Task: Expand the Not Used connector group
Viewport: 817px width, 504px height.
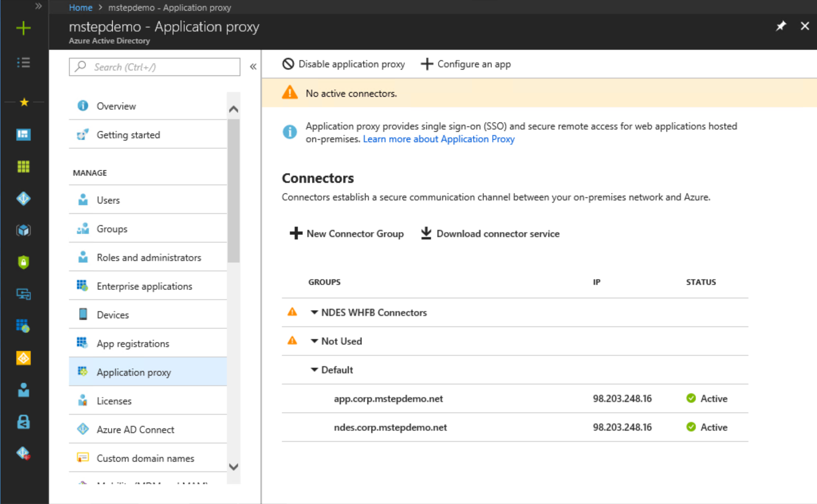Action: click(x=314, y=341)
